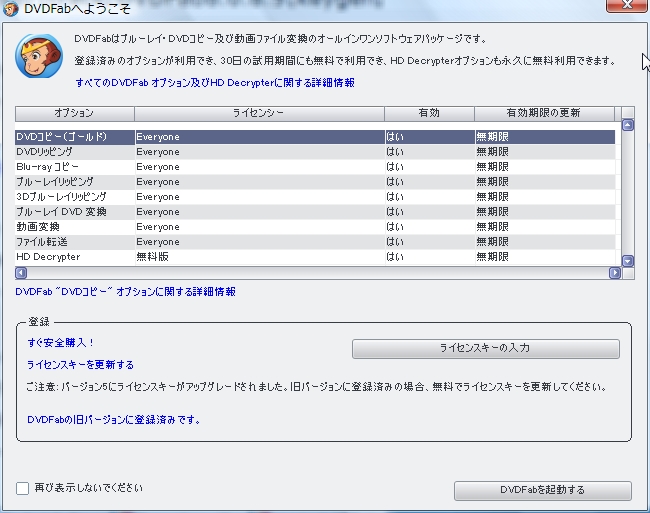Click the table's scroll down arrow

[x=628, y=261]
